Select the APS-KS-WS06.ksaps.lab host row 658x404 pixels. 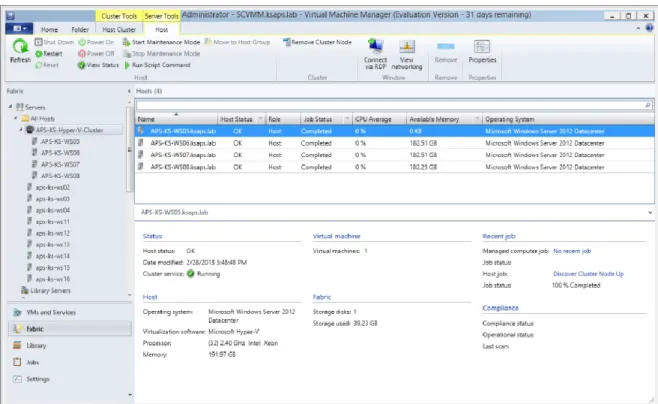pos(394,143)
